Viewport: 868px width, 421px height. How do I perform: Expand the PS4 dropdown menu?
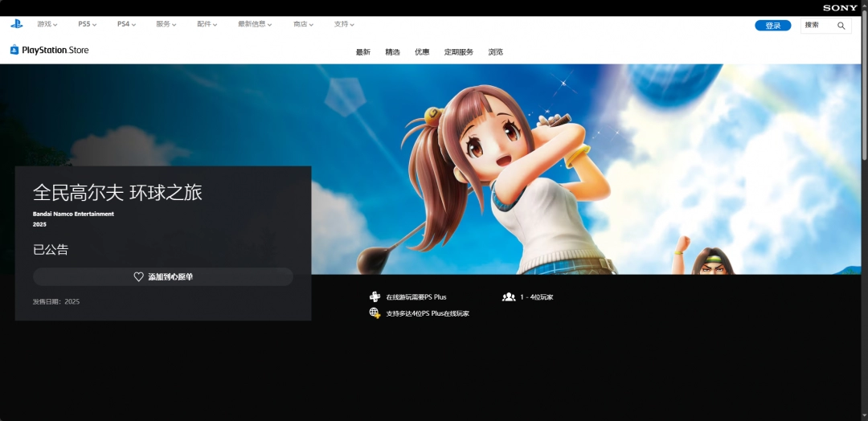click(126, 25)
